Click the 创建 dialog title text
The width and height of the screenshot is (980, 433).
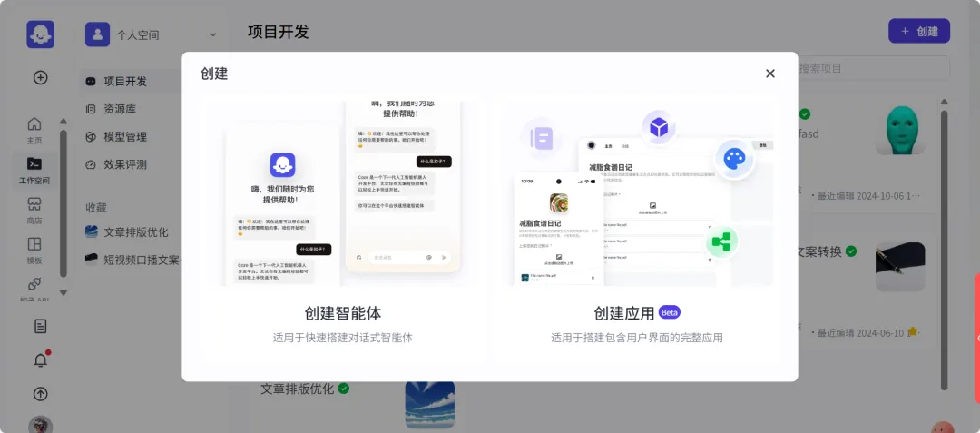[214, 74]
